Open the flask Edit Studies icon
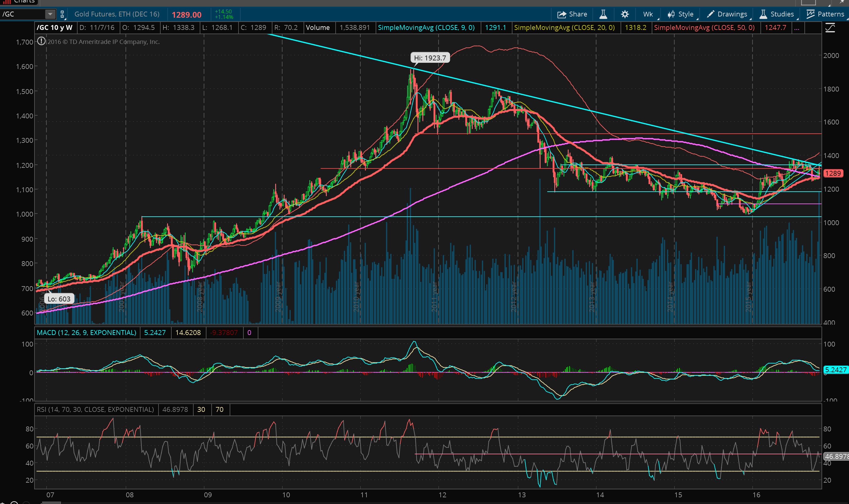 pyautogui.click(x=603, y=14)
